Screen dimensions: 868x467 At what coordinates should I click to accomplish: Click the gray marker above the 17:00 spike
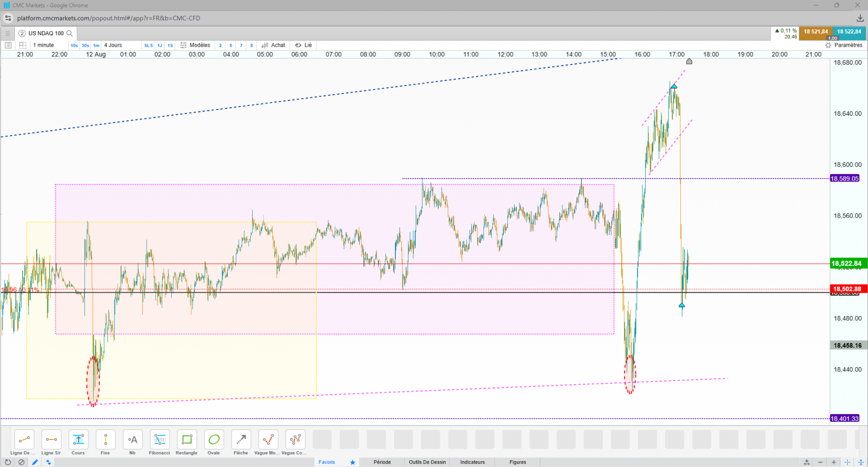point(689,61)
